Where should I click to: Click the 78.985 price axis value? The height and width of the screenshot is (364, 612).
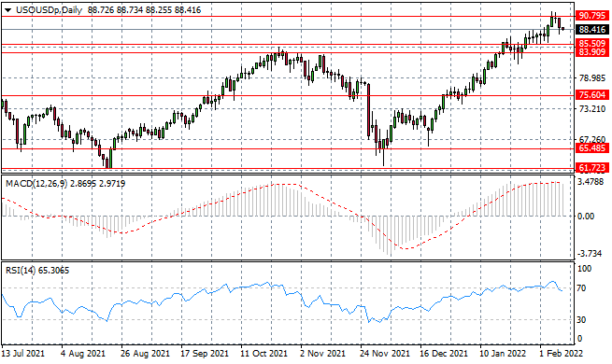click(x=592, y=78)
